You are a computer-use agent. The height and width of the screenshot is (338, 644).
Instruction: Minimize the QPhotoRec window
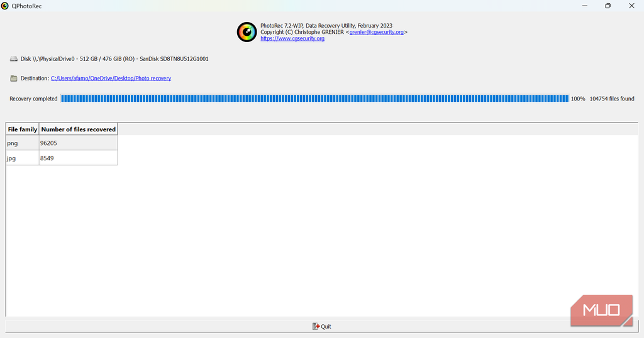[585, 6]
